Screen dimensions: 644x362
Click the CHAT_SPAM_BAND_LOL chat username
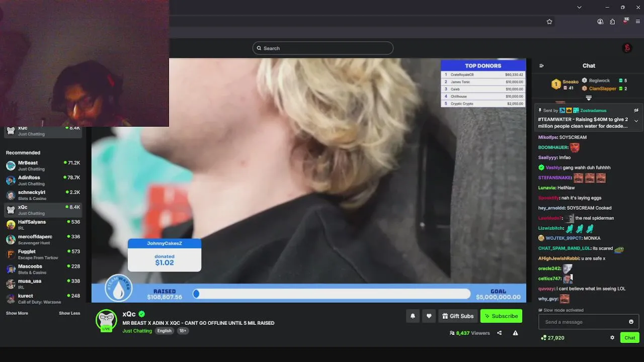(x=564, y=248)
